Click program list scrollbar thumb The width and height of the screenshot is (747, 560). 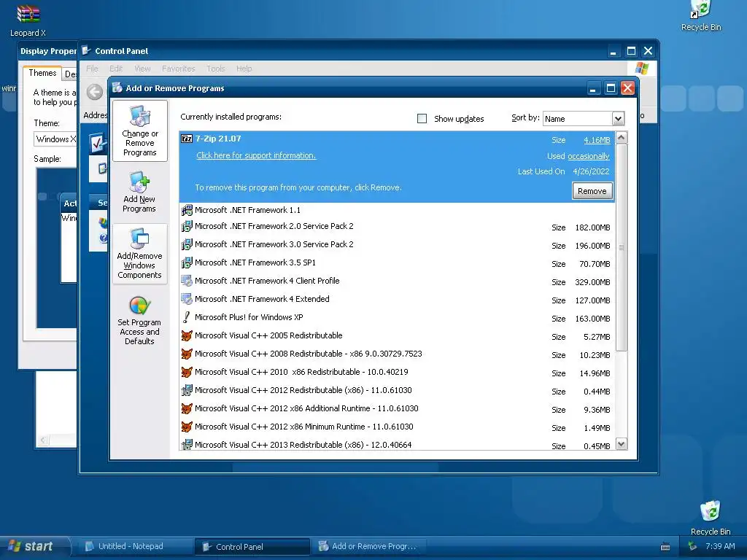[x=622, y=248]
